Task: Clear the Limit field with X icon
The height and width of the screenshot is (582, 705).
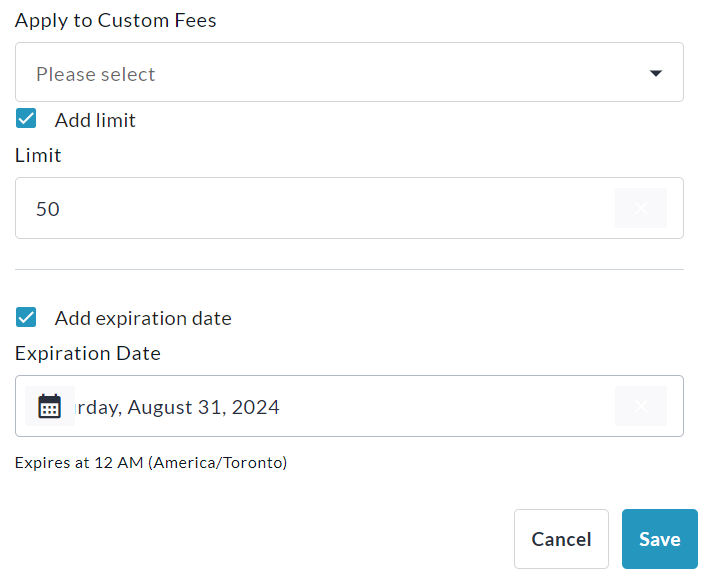Action: (640, 208)
